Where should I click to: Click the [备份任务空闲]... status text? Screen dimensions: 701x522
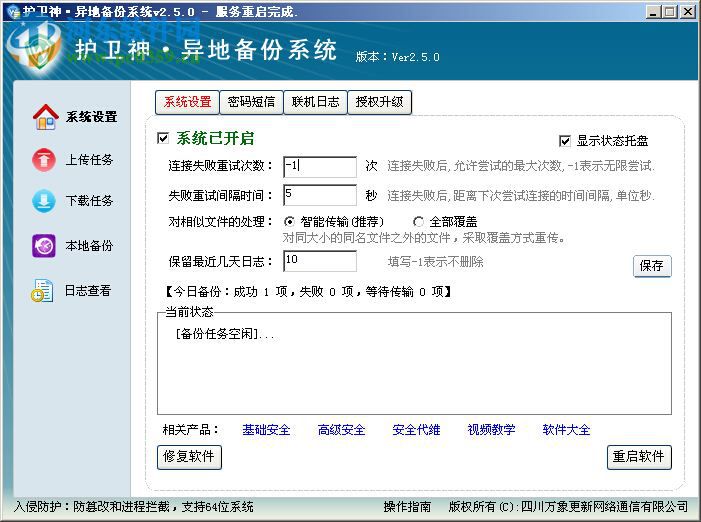[x=225, y=334]
